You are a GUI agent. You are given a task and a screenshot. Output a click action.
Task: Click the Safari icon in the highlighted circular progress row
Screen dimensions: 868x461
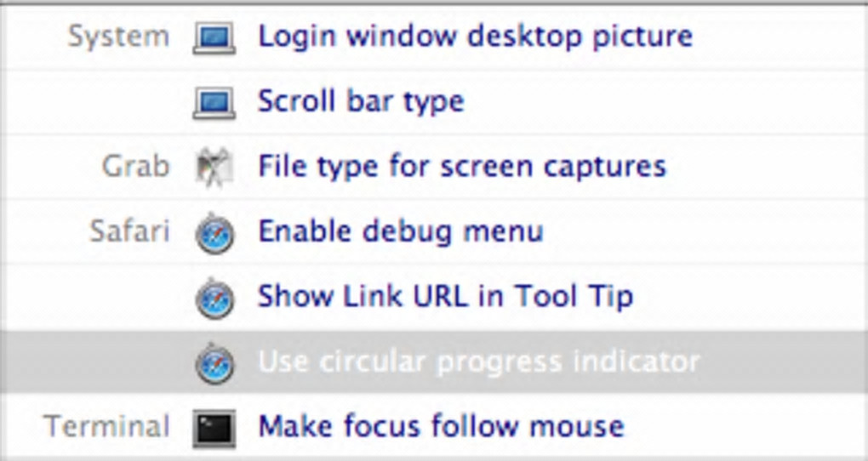click(x=214, y=363)
